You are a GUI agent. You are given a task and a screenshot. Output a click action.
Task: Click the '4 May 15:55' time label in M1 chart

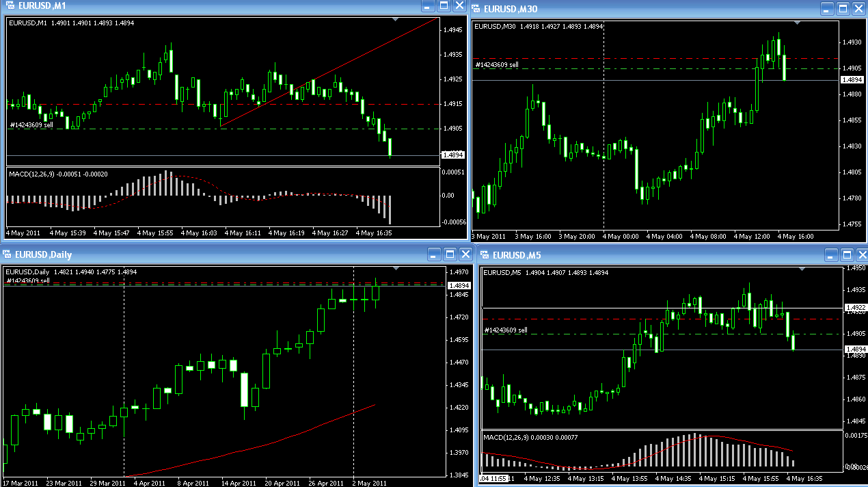tap(155, 233)
